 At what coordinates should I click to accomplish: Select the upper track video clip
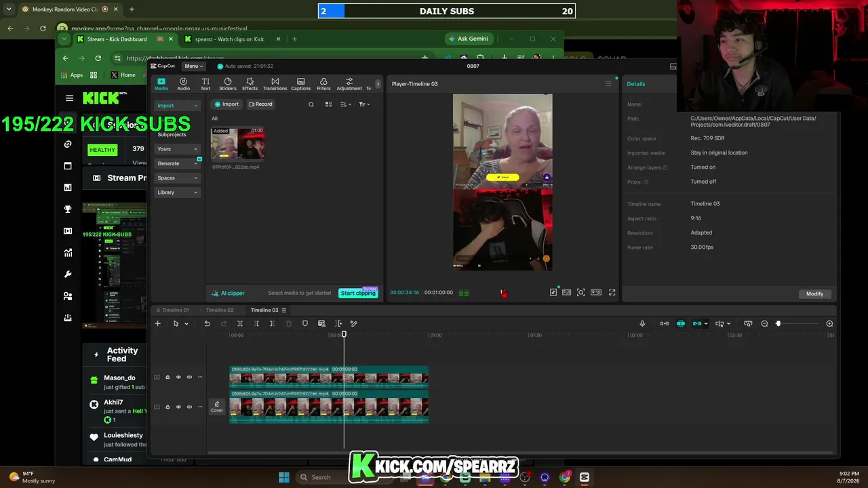tap(329, 375)
